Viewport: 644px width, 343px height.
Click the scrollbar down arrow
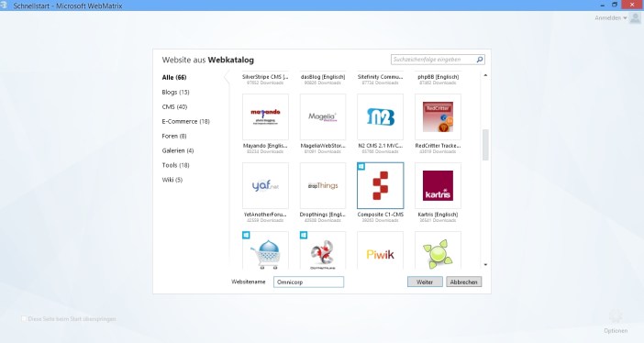pos(485,265)
